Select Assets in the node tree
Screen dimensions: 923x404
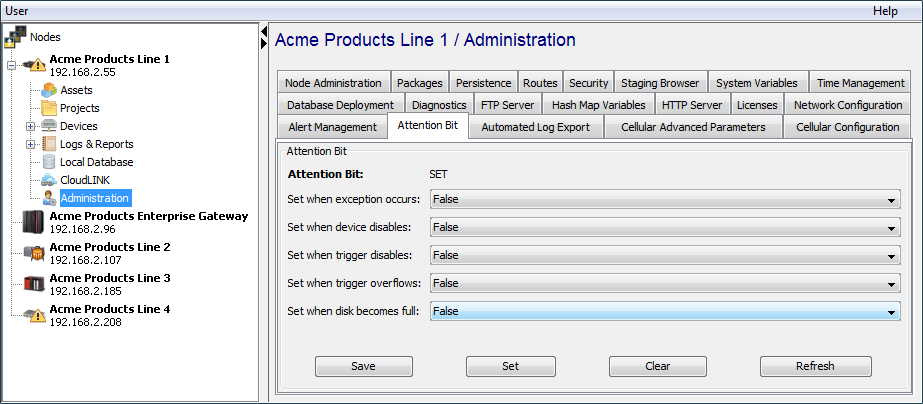(x=77, y=90)
